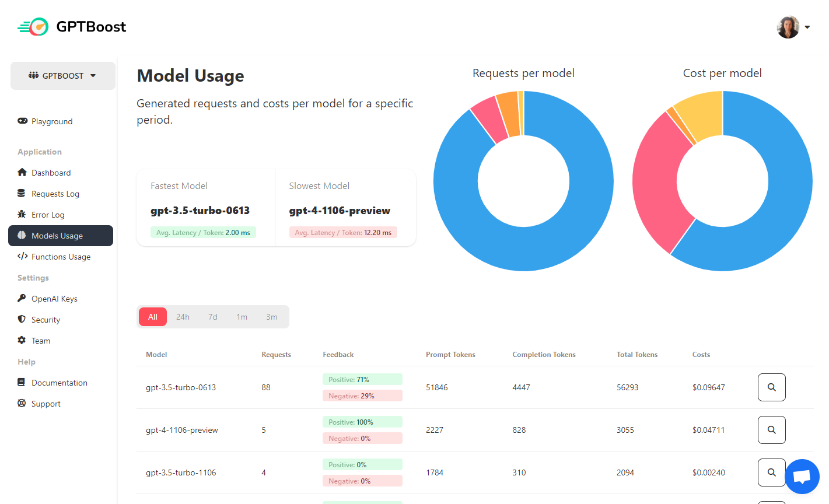Click the Security shield icon

[22, 319]
